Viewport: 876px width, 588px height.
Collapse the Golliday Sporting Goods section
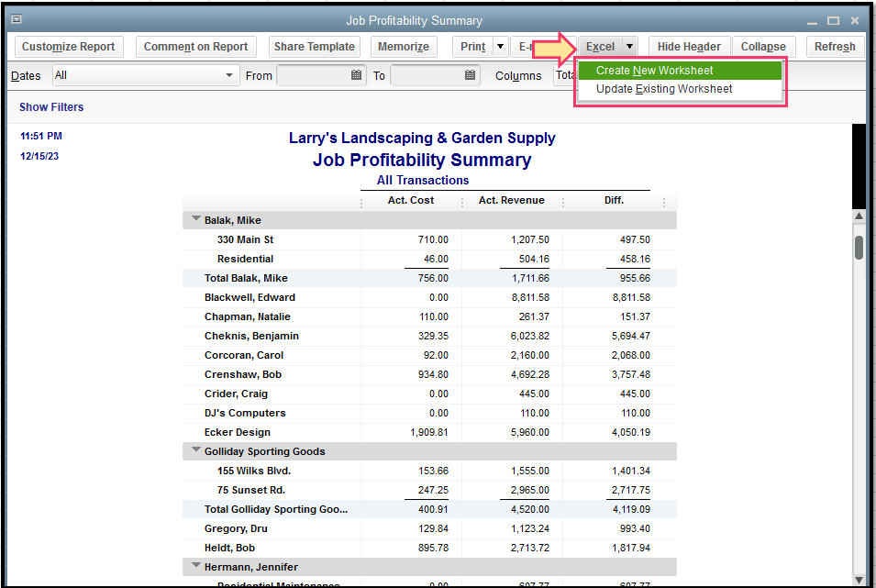195,450
